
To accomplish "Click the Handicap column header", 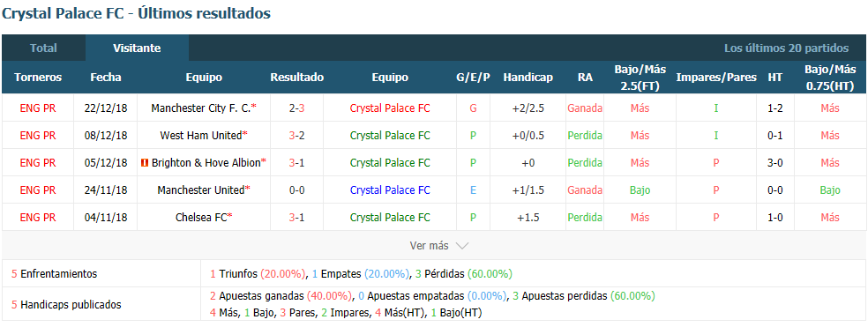I will click(528, 78).
